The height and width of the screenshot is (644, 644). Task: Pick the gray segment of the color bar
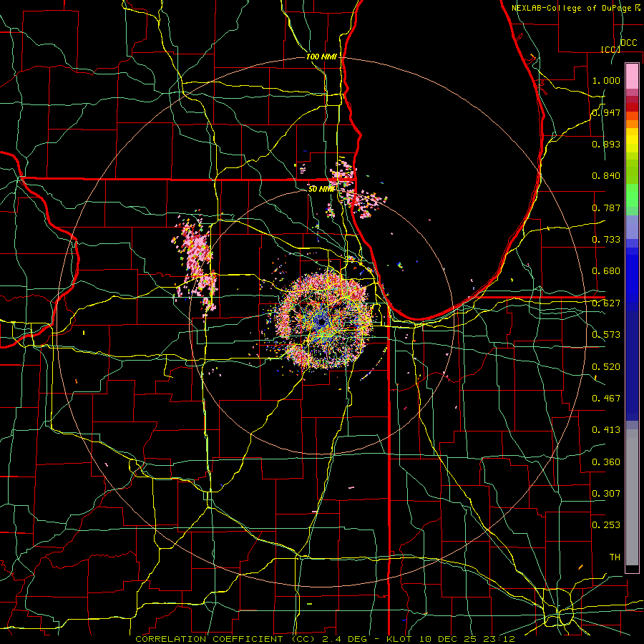coord(632,497)
